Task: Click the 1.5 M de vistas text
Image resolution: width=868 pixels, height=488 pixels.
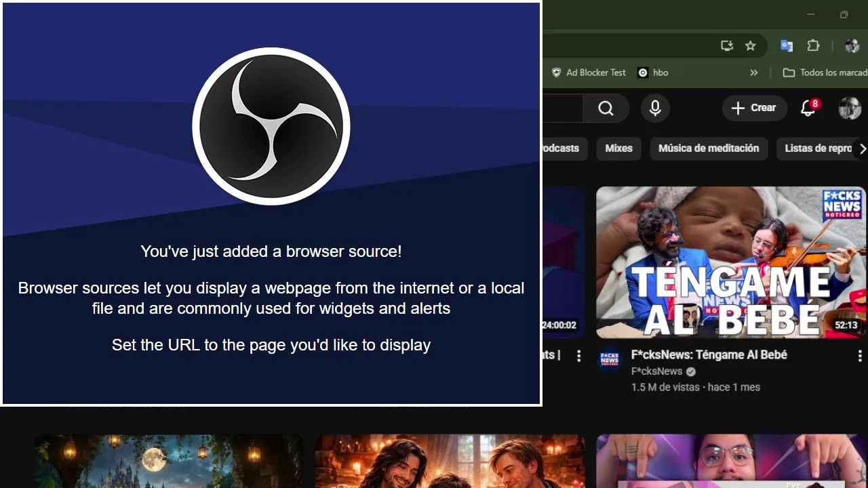Action: click(x=665, y=387)
